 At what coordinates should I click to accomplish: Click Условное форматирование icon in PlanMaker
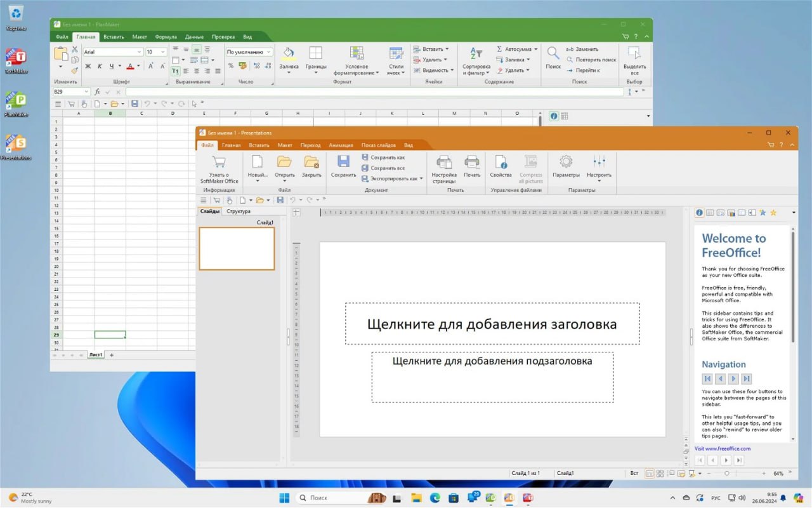point(357,53)
